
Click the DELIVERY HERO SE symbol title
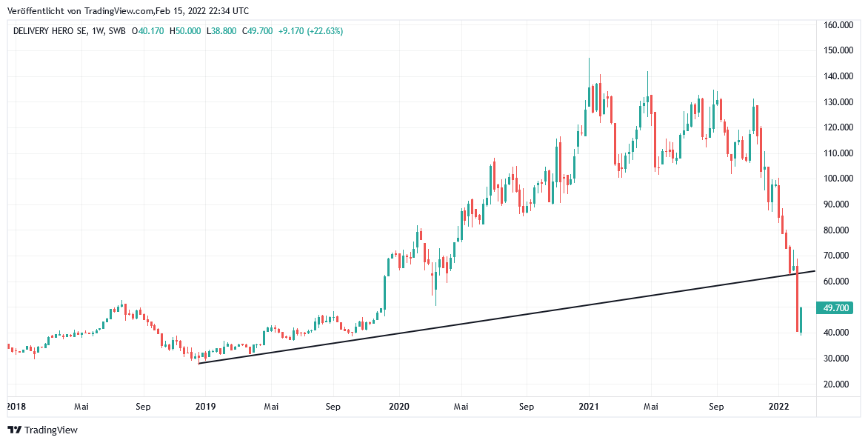click(50, 32)
